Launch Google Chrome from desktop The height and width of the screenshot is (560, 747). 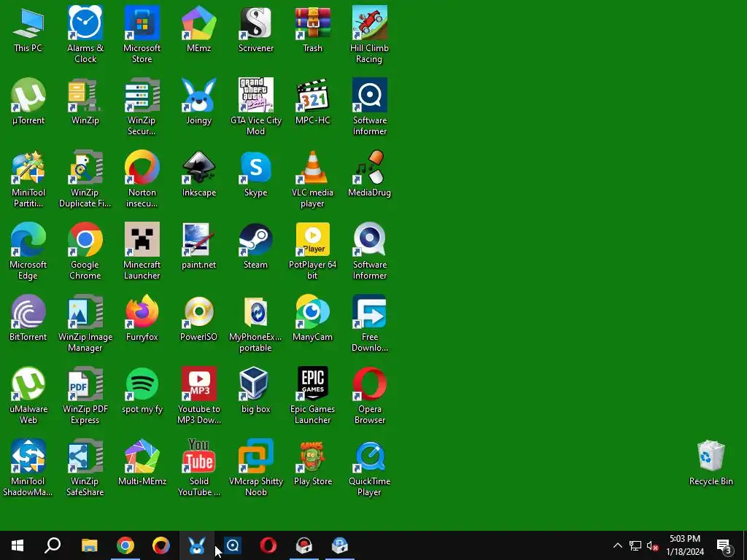tap(85, 251)
